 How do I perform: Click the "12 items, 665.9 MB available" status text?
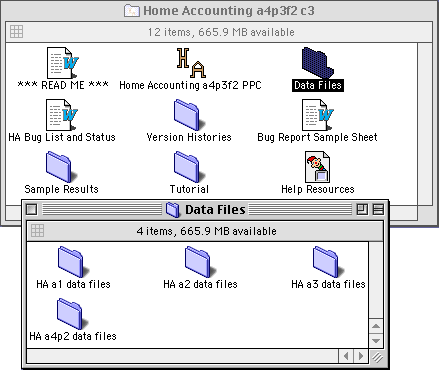click(221, 32)
